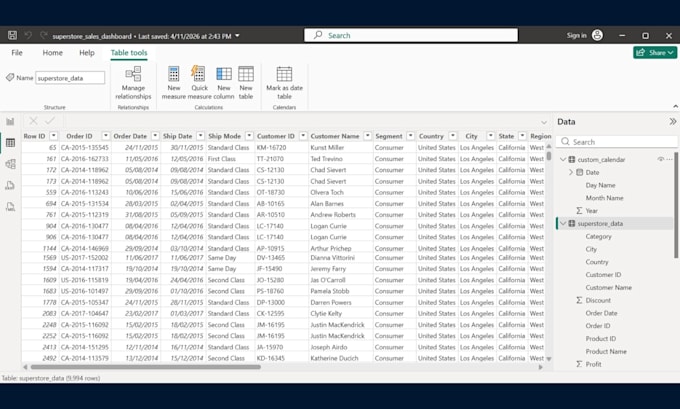Click the Save icon in title bar
Viewport: 680px width, 409px height.
click(x=12, y=36)
